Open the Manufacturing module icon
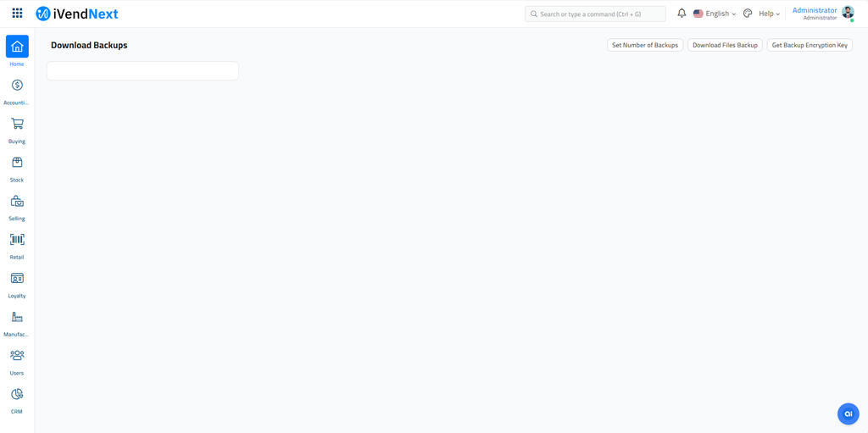 (x=17, y=317)
